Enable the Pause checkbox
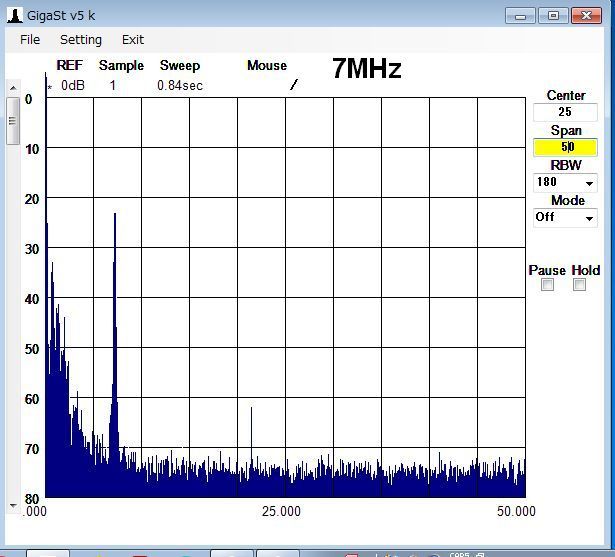Image resolution: width=615 pixels, height=557 pixels. point(547,285)
